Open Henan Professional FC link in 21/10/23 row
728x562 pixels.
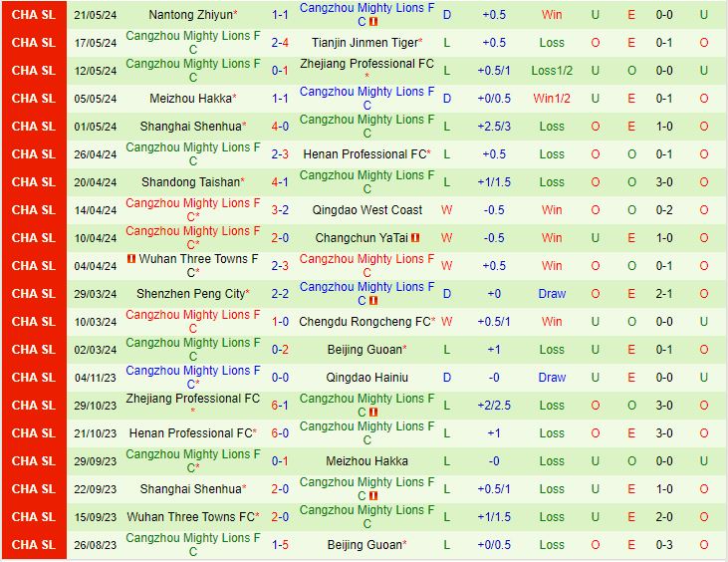(191, 432)
